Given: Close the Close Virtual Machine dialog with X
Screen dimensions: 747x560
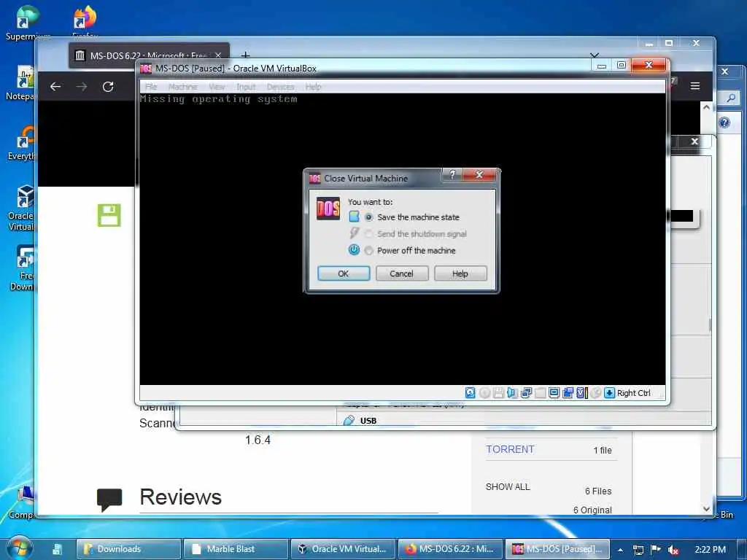Looking at the screenshot, I should (x=479, y=175).
